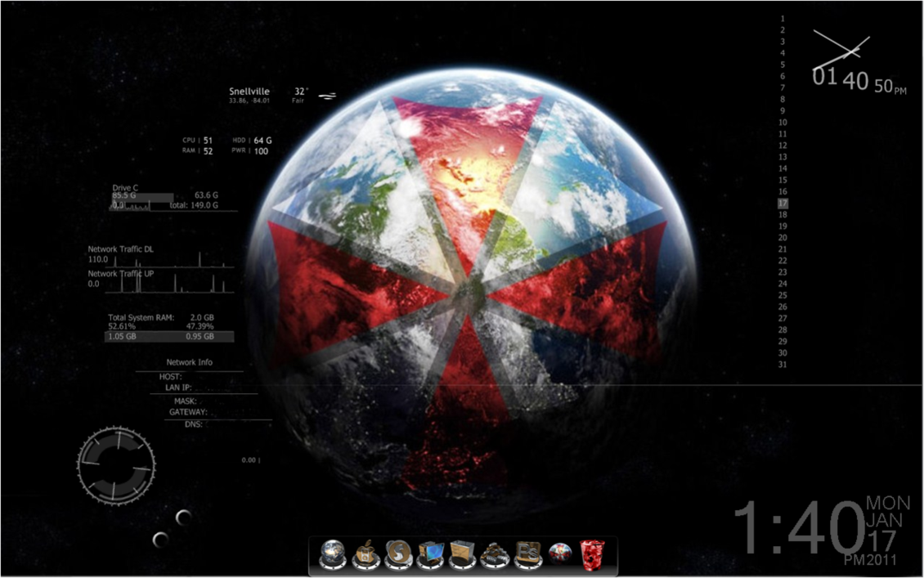Viewport: 924px width, 578px height.
Task: Click the MASK: entry
Action: click(x=185, y=401)
